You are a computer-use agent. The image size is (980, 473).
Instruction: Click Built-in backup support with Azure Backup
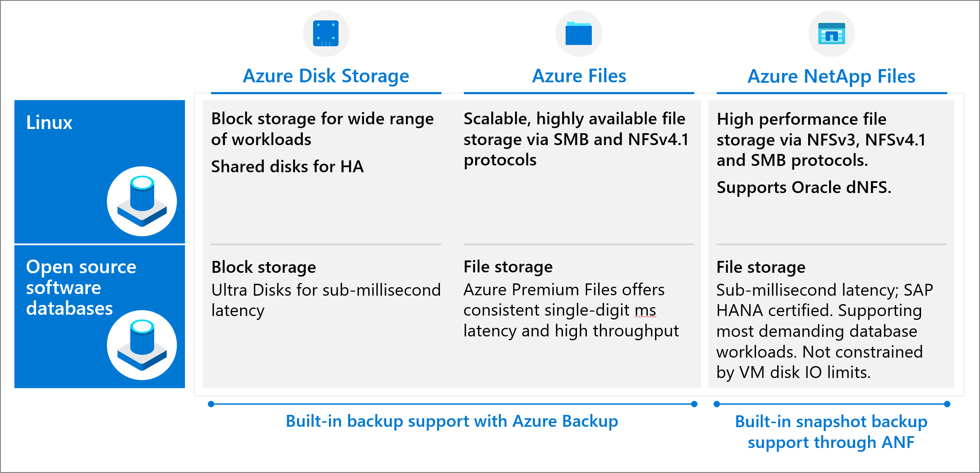pyautogui.click(x=452, y=421)
